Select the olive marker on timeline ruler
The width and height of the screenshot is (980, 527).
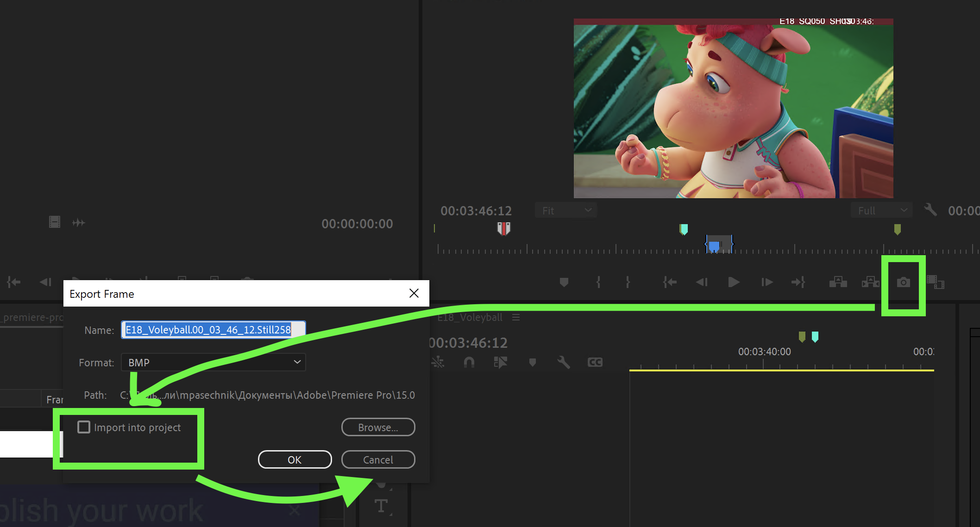tap(802, 337)
